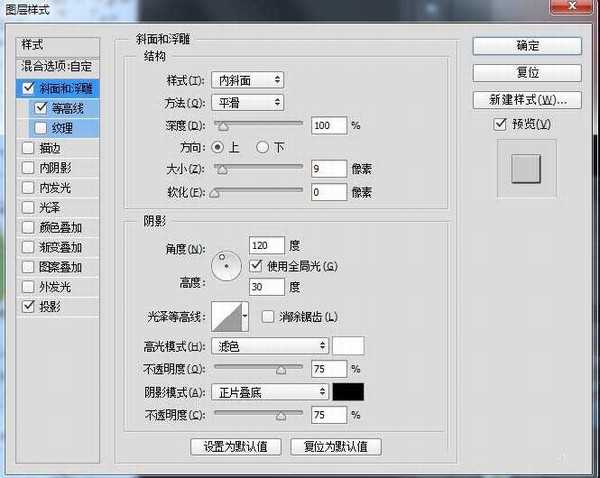Open the 方法 平滑 dropdown
The width and height of the screenshot is (600, 478).
[x=248, y=102]
